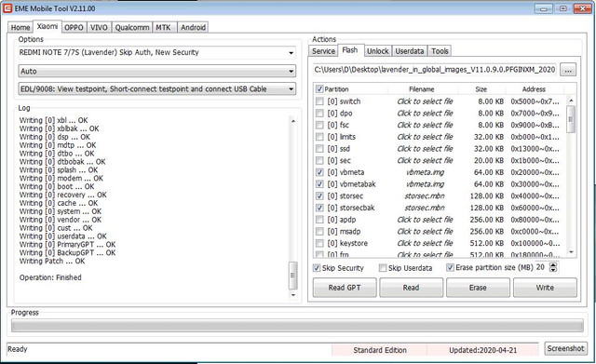Click the 'Operation: Finished' log line

point(50,277)
